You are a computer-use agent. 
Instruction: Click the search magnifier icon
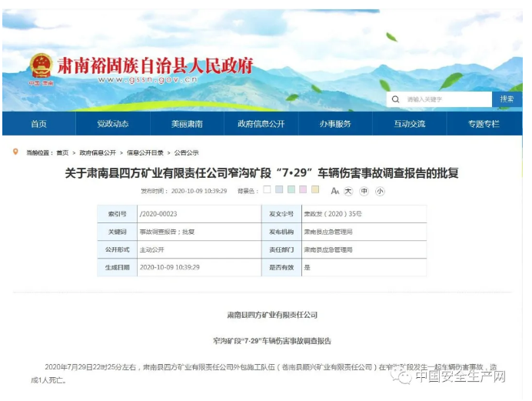(x=396, y=99)
